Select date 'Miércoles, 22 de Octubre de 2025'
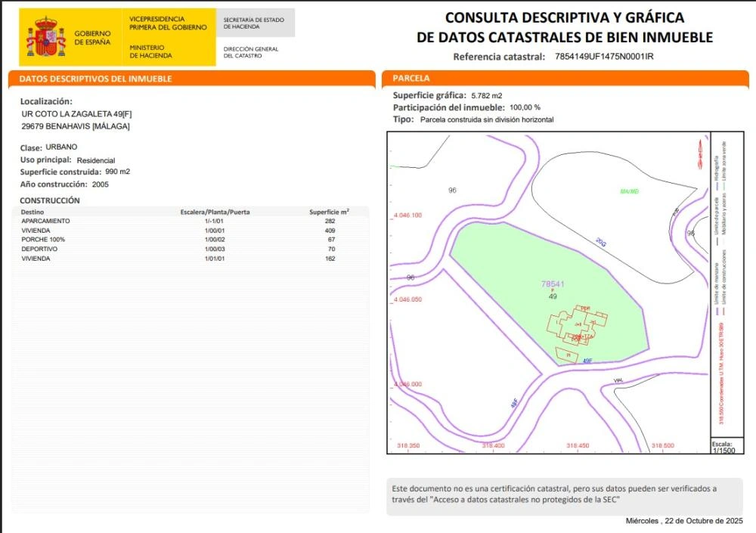The image size is (756, 533). point(684,521)
